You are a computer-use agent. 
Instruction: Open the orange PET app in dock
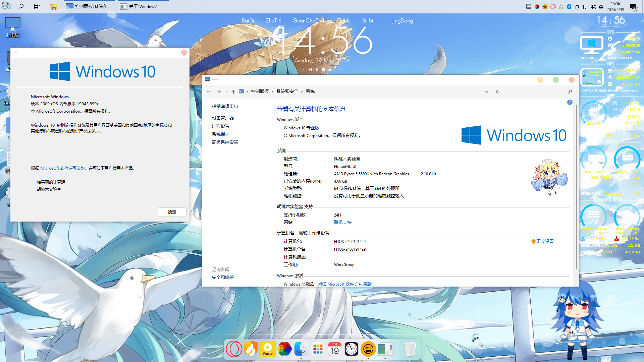pos(368,349)
